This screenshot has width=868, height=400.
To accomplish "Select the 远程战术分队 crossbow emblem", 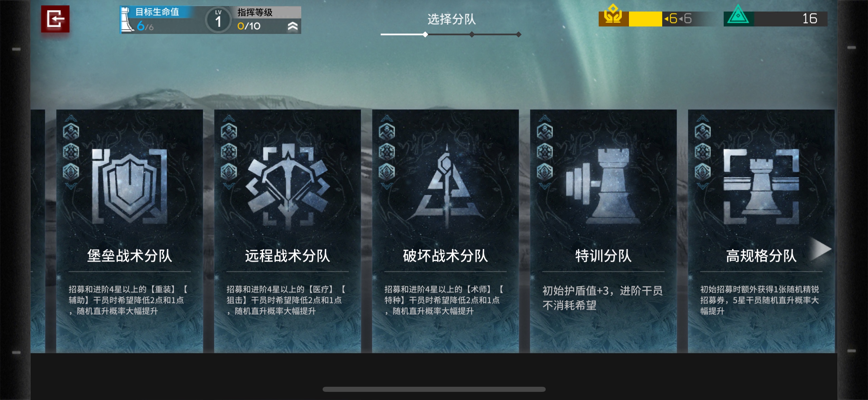I will click(288, 185).
